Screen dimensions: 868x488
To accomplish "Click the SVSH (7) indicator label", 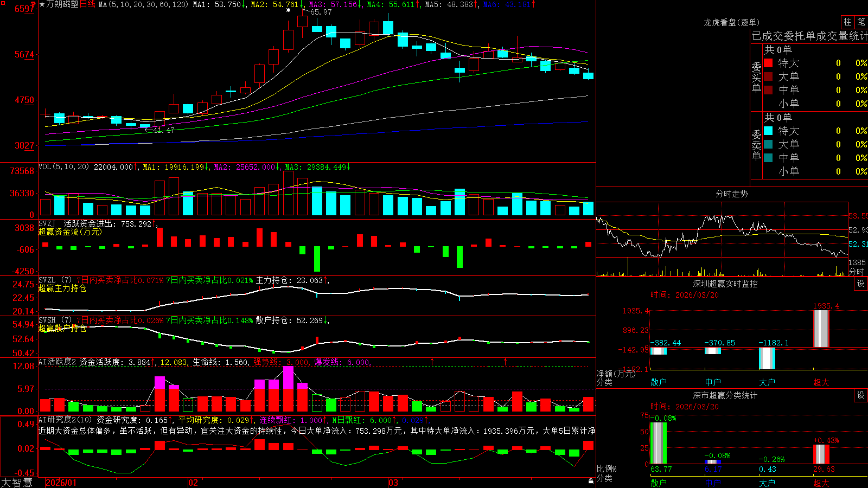I will tap(55, 320).
